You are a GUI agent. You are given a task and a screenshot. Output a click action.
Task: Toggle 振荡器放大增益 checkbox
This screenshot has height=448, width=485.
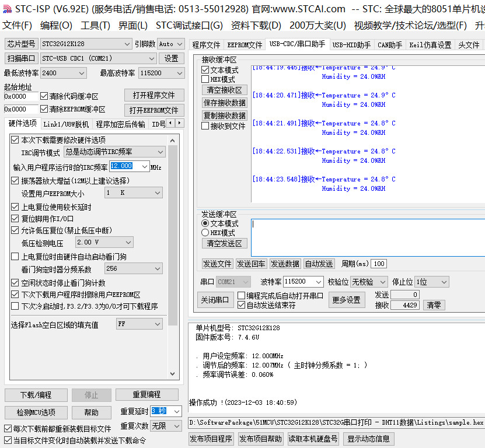pos(15,181)
